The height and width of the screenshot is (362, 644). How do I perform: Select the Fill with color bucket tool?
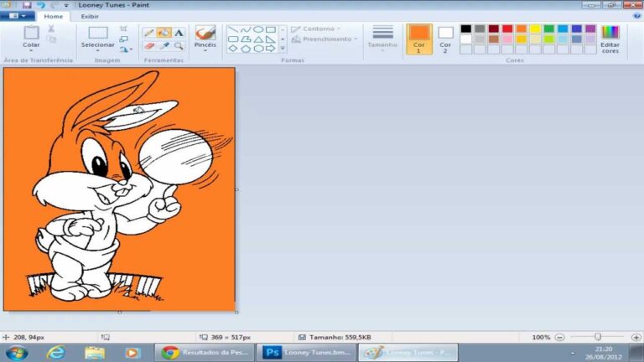pos(164,33)
